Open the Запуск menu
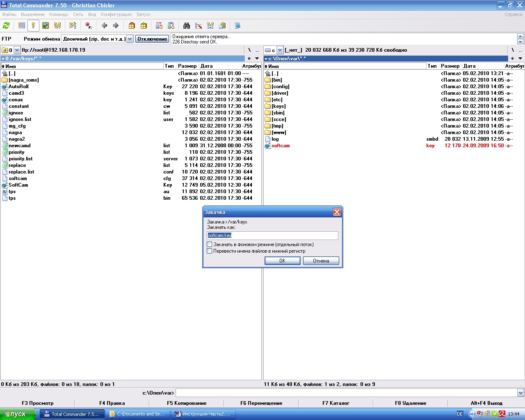Image resolution: width=525 pixels, height=420 pixels. pos(144,14)
